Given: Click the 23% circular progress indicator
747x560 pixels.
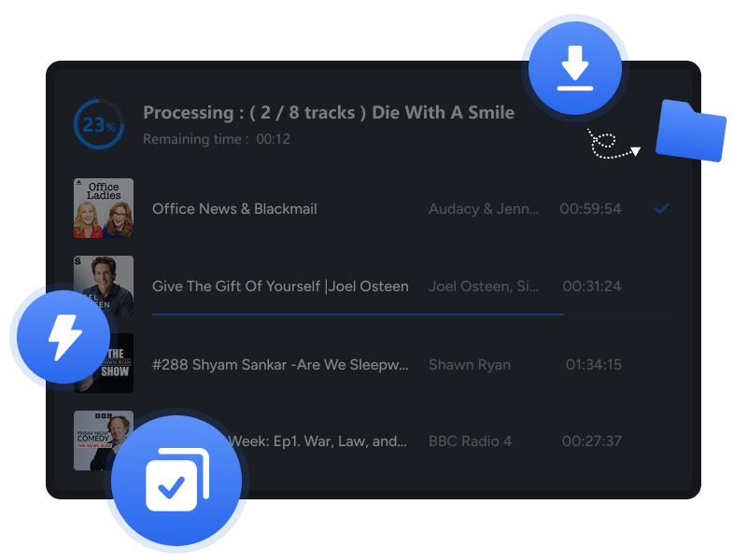Looking at the screenshot, I should point(97,123).
